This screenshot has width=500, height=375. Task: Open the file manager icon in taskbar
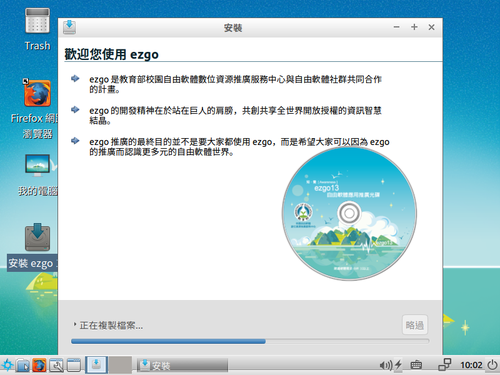coord(23,365)
